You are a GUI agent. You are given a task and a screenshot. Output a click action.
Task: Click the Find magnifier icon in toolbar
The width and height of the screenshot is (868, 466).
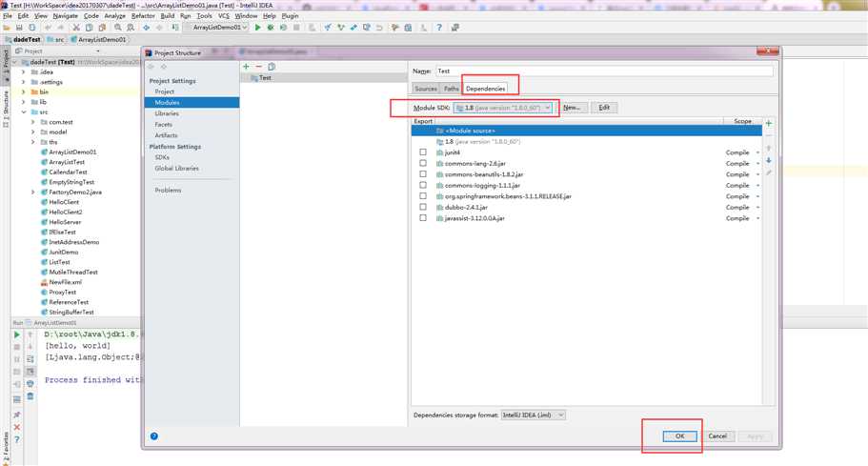point(118,27)
